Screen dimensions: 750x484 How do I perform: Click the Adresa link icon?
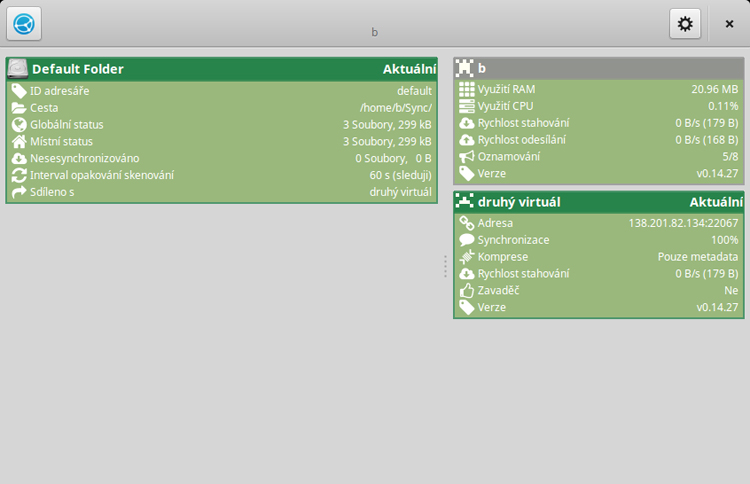[466, 223]
